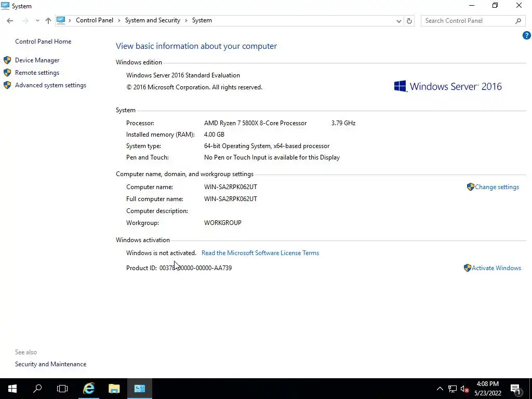Viewport: 532px width, 399px height.
Task: Open Remote settings
Action: (x=37, y=73)
